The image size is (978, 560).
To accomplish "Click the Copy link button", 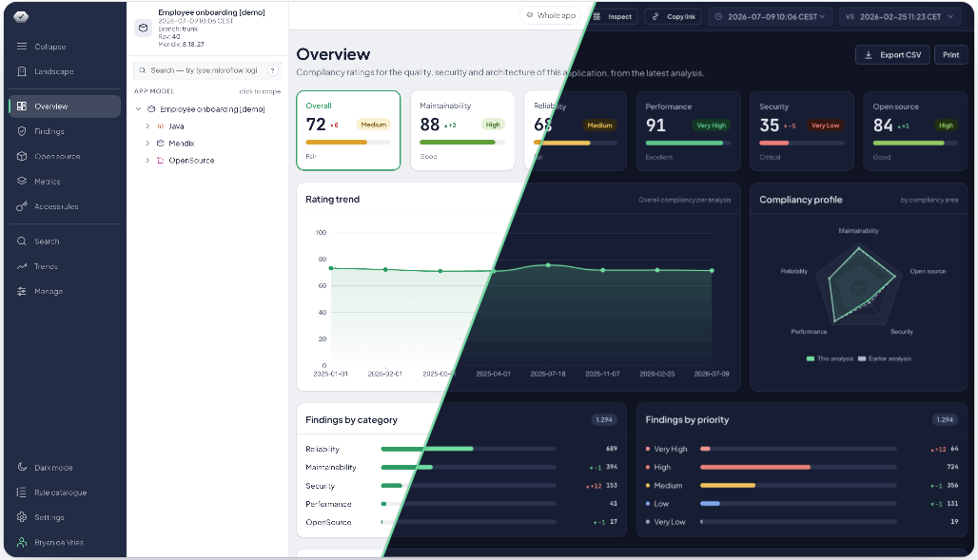I will (x=674, y=17).
